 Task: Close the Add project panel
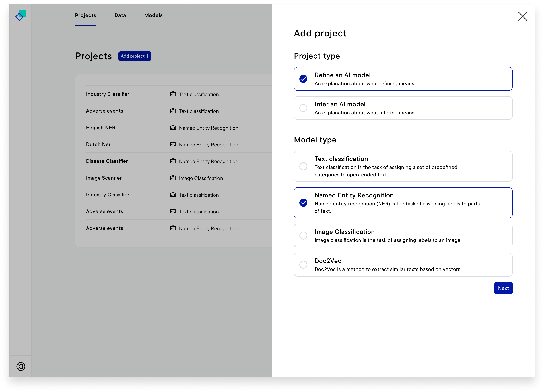pyautogui.click(x=523, y=17)
